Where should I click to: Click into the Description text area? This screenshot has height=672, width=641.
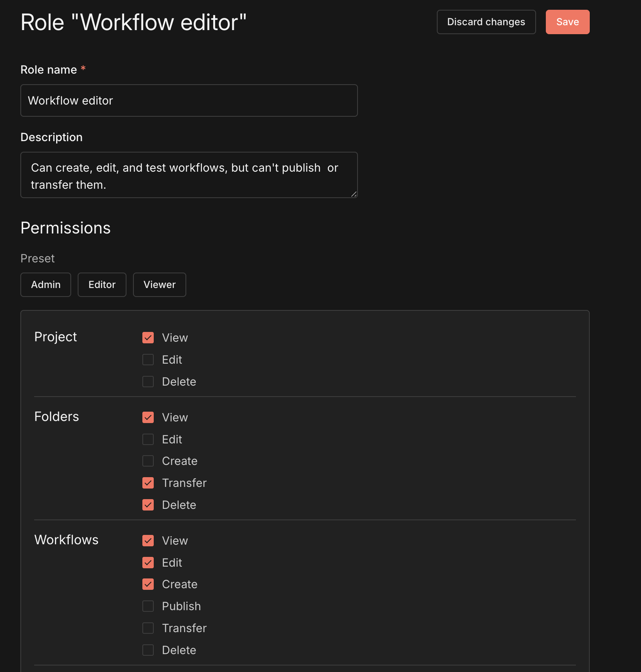(x=189, y=175)
